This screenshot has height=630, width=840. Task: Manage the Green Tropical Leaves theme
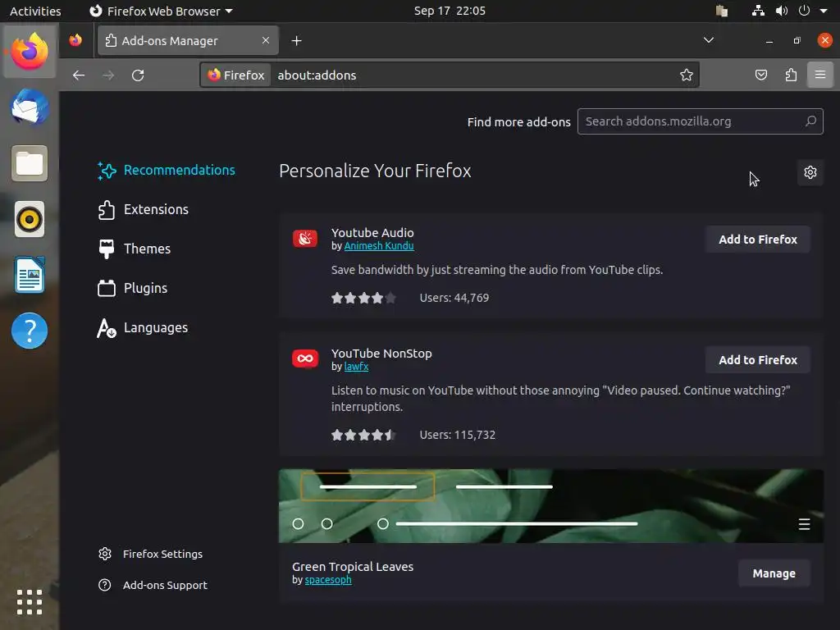pyautogui.click(x=774, y=573)
